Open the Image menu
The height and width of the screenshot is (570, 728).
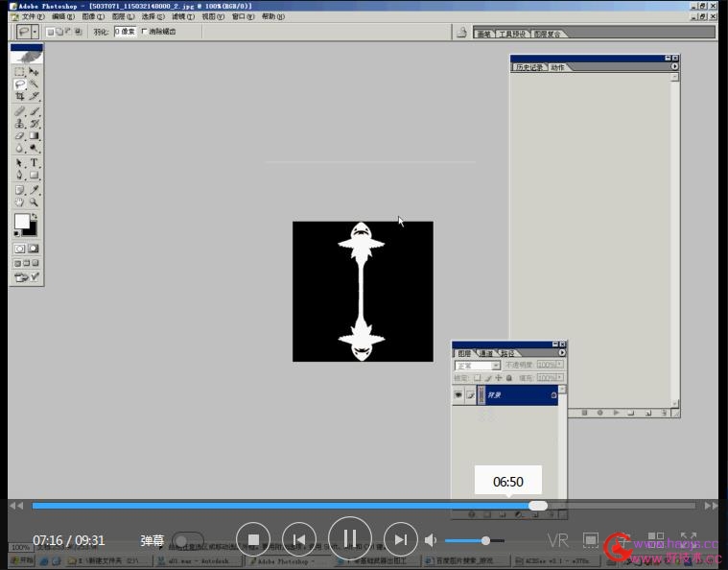click(x=93, y=16)
